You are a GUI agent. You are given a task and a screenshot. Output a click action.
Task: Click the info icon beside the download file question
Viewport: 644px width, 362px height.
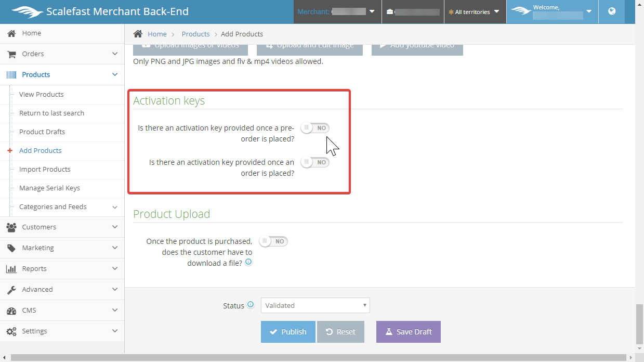click(x=248, y=263)
